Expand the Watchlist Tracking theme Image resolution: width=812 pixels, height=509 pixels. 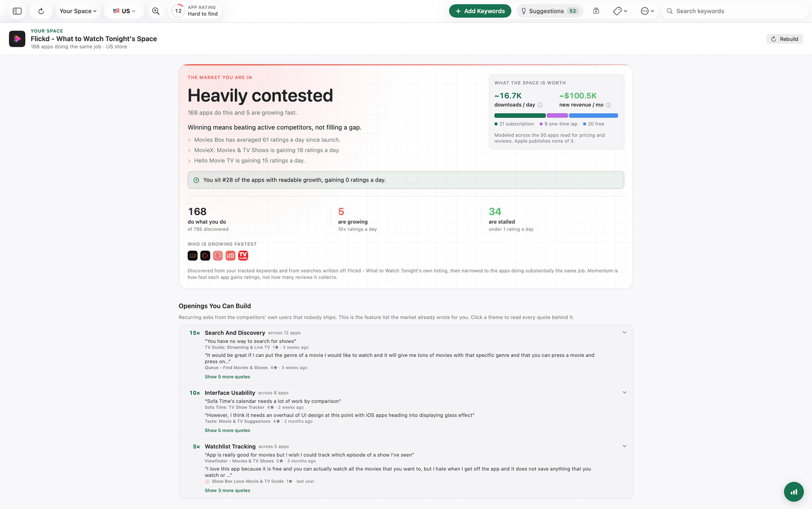coord(624,447)
